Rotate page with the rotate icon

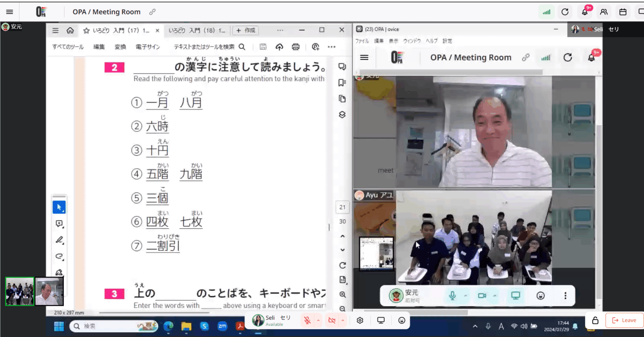click(342, 265)
